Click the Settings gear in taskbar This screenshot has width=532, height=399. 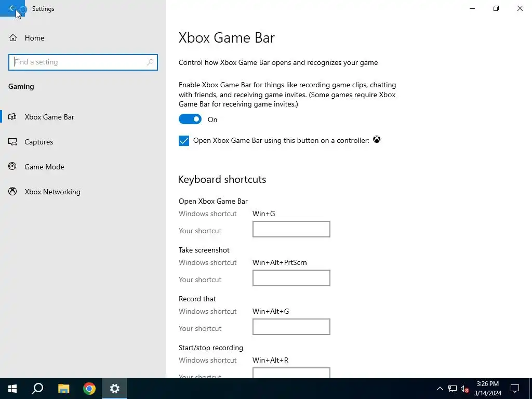[x=115, y=389]
